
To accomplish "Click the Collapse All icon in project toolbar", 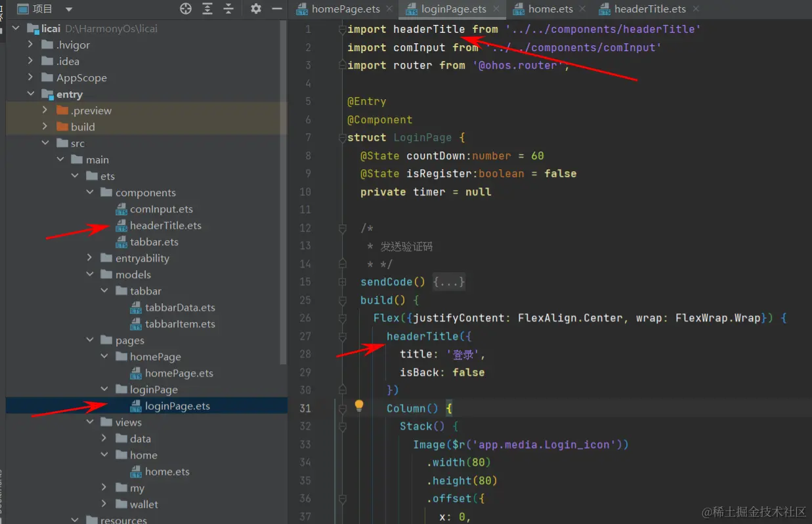I will click(228, 9).
